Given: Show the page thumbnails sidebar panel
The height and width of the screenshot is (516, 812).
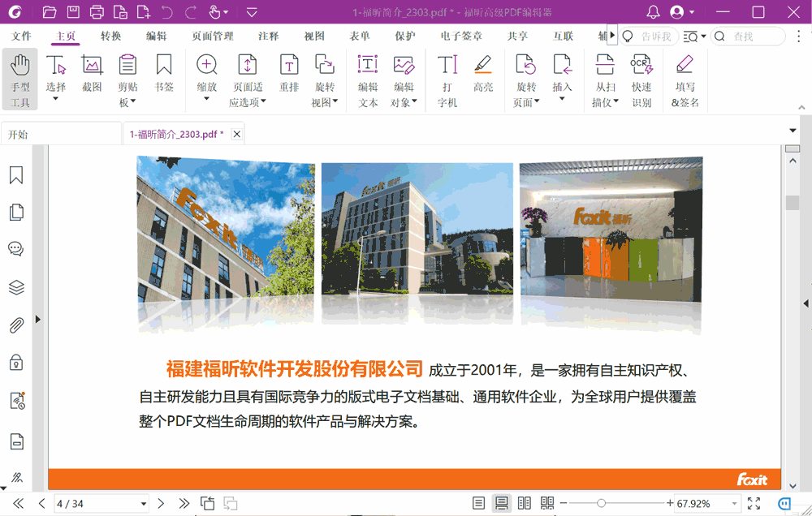Looking at the screenshot, I should (16, 213).
